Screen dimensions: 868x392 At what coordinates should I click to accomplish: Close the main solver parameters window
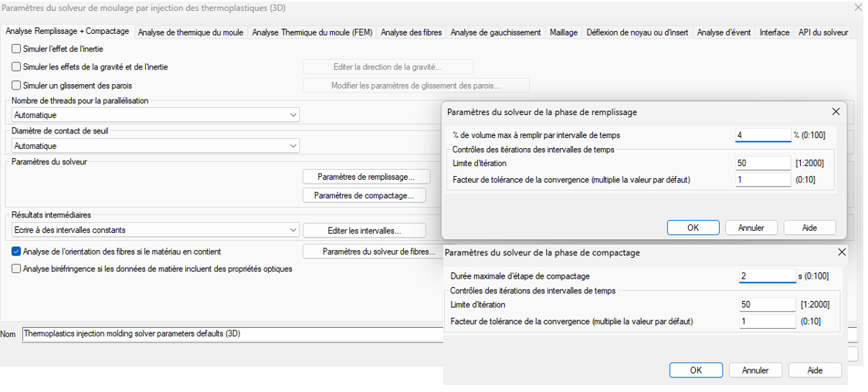(x=858, y=8)
